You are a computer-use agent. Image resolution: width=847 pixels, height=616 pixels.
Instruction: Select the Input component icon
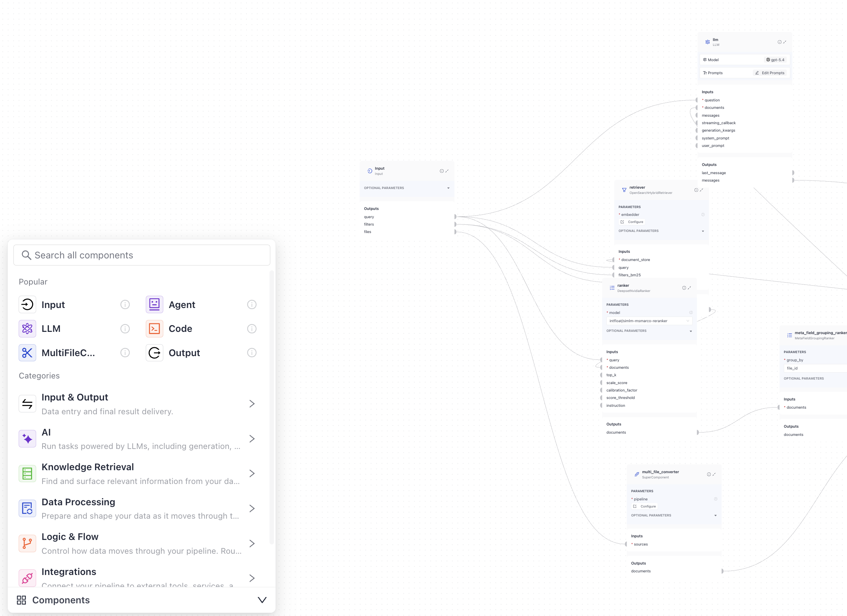[x=27, y=305]
